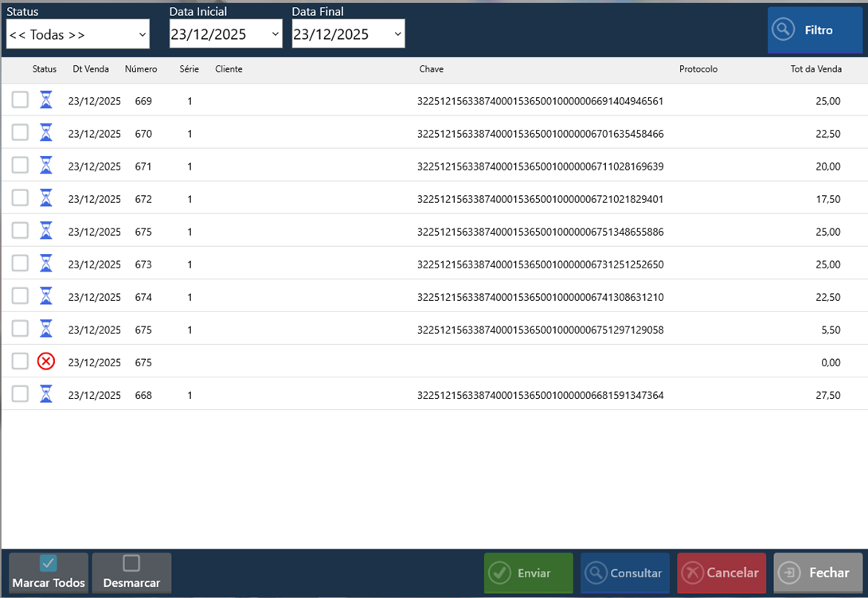Click the red X status icon in the 0,00 row
868x598 pixels.
[46, 362]
